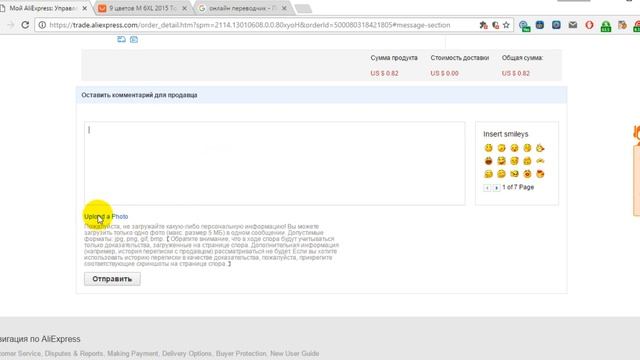Insert the fourth smiley in the bottom row
The image size is (640, 360).
(527, 174)
